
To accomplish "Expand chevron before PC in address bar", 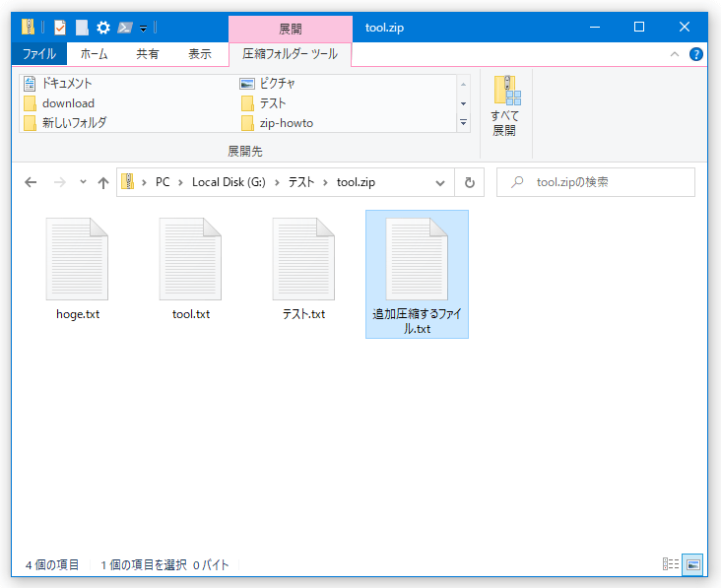I will (x=144, y=182).
